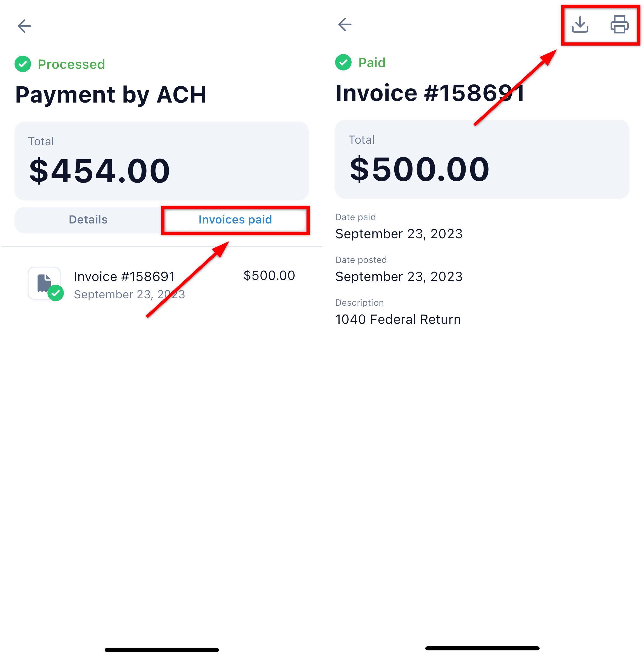Image resolution: width=644 pixels, height=660 pixels.
Task: Open Invoice #158691 from the list
Action: pos(124,277)
